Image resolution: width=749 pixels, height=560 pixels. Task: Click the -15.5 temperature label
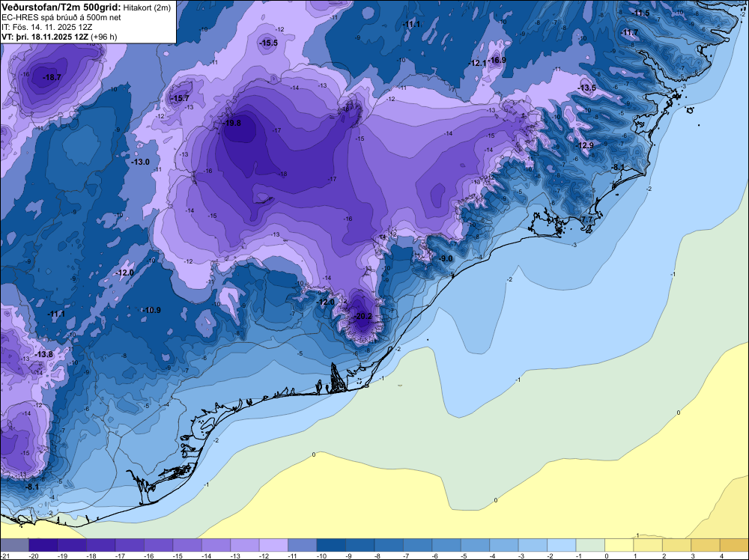(x=268, y=43)
